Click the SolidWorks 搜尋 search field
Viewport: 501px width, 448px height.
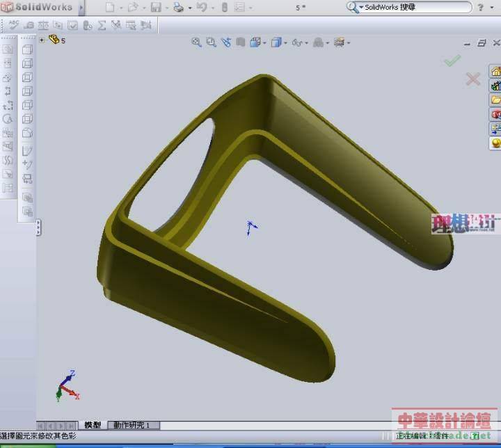[x=411, y=8]
